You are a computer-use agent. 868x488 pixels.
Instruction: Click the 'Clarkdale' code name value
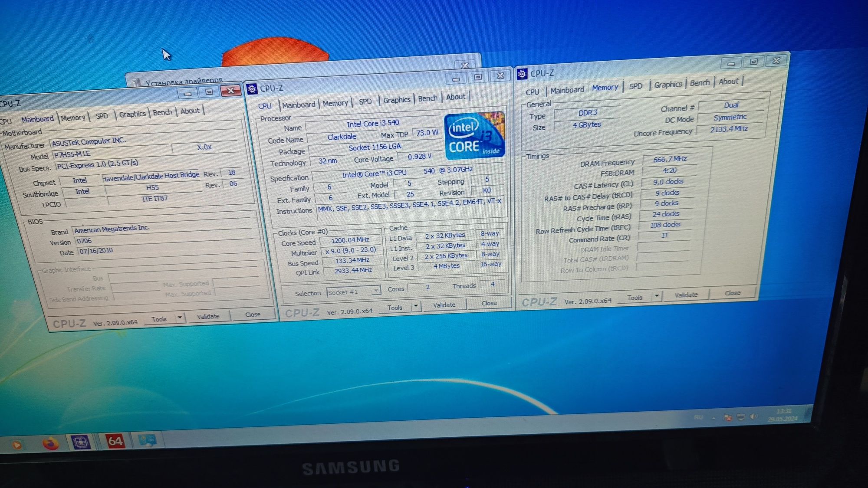pyautogui.click(x=342, y=137)
